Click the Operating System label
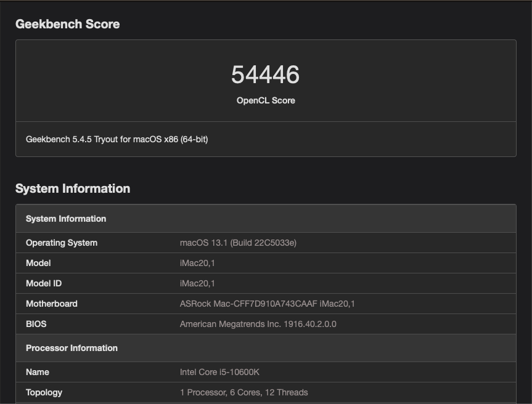 62,243
